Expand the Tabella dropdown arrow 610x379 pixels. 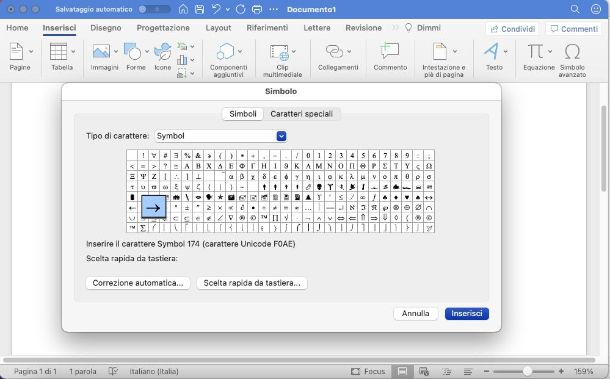pyautogui.click(x=73, y=51)
